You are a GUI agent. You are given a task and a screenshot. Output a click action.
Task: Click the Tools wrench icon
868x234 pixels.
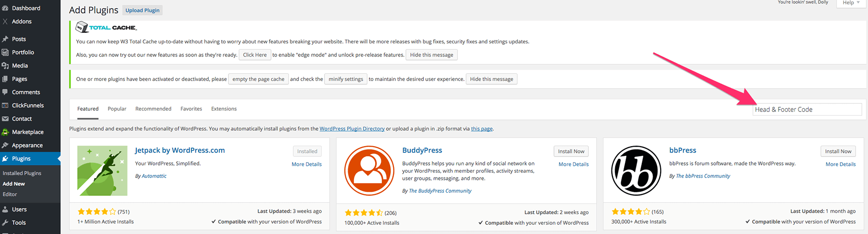(5, 223)
